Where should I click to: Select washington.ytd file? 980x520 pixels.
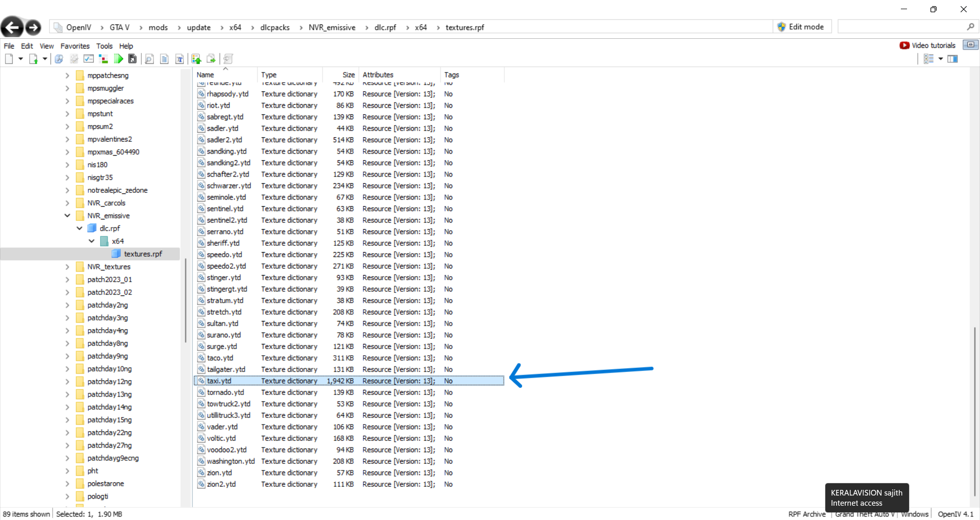[231, 461]
